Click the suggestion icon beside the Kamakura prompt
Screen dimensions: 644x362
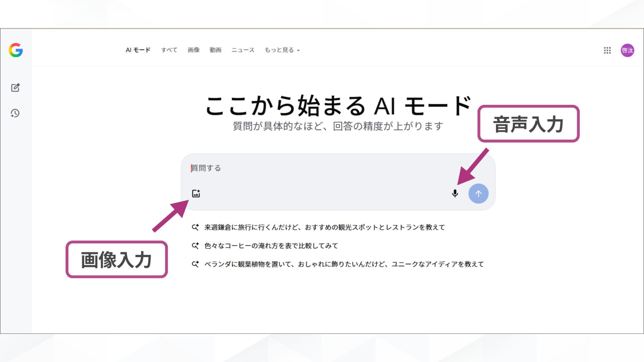[195, 227]
